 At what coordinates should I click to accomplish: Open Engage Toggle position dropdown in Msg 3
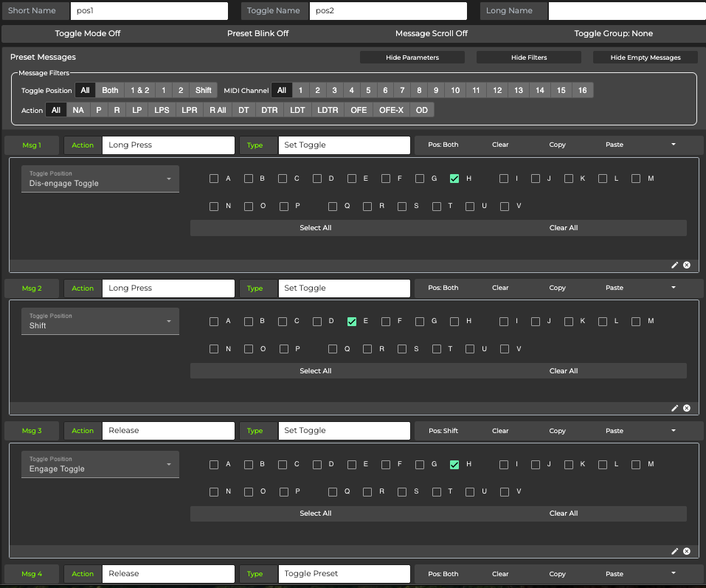(100, 464)
